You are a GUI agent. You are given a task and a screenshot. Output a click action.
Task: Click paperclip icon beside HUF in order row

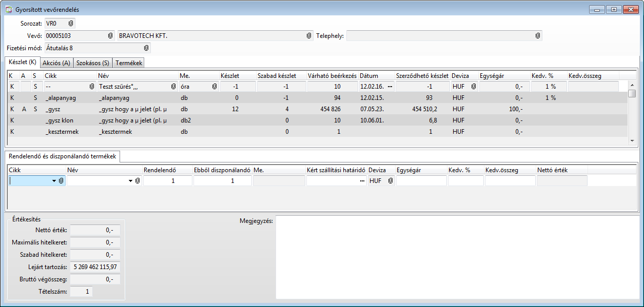(x=390, y=181)
